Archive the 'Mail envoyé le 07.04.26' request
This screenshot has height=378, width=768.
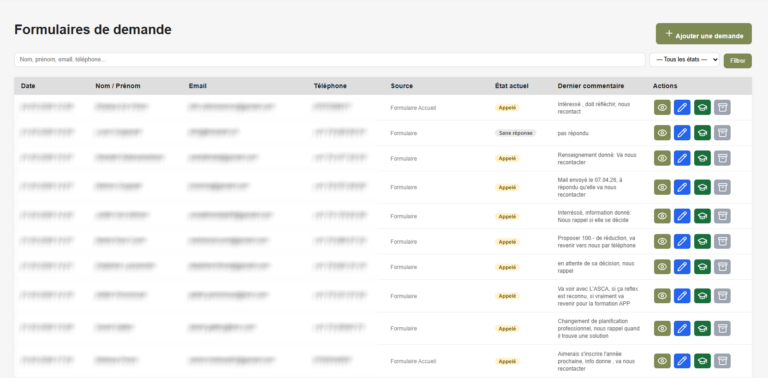point(722,187)
